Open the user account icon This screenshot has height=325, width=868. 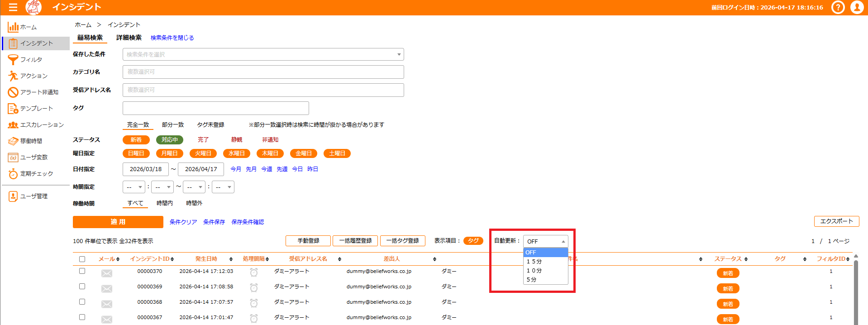(857, 7)
